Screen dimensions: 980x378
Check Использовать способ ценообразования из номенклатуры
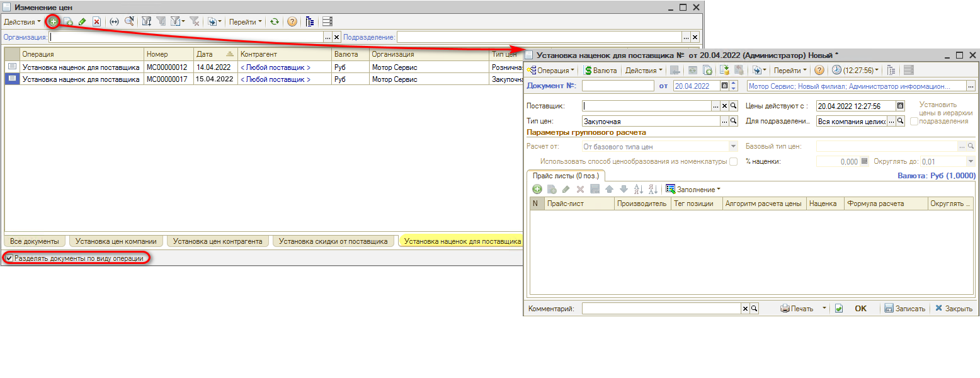tap(733, 162)
